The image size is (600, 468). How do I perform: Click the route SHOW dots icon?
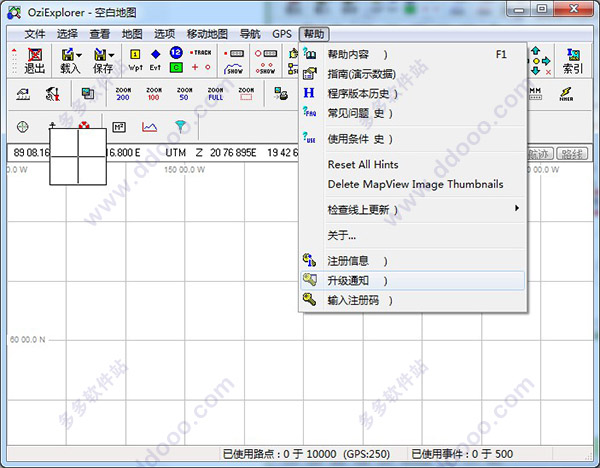[266, 68]
